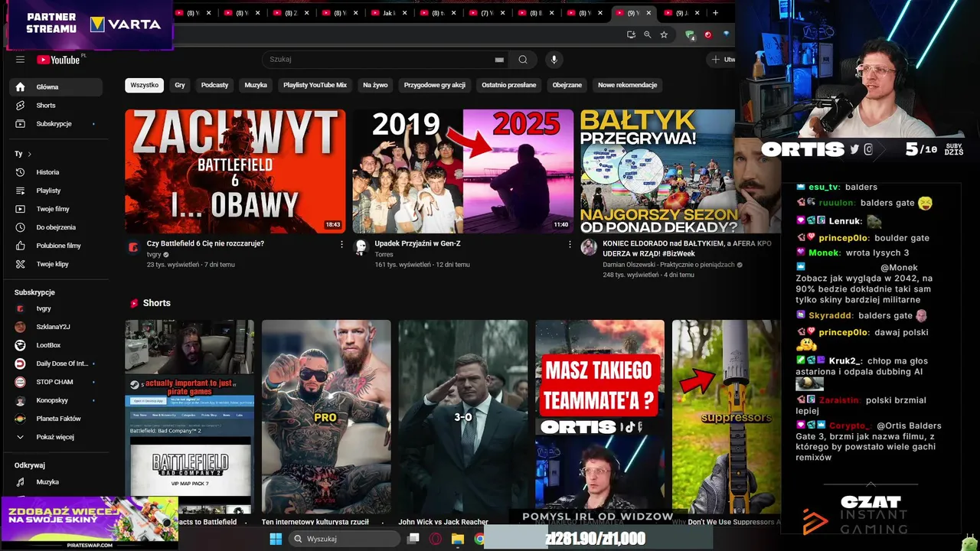Viewport: 980px width, 551px height.
Task: Open Shorts in the sidebar
Action: pyautogui.click(x=56, y=106)
